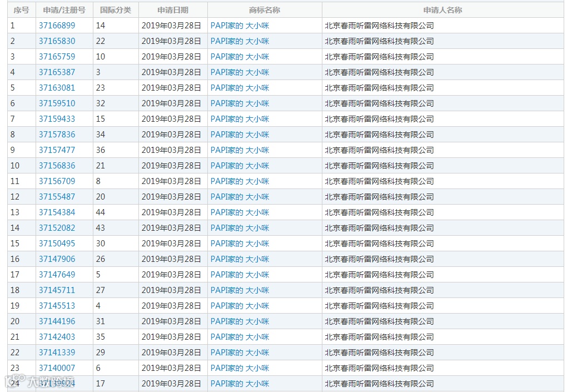
Task: Open application number 37141339
Action: click(57, 352)
